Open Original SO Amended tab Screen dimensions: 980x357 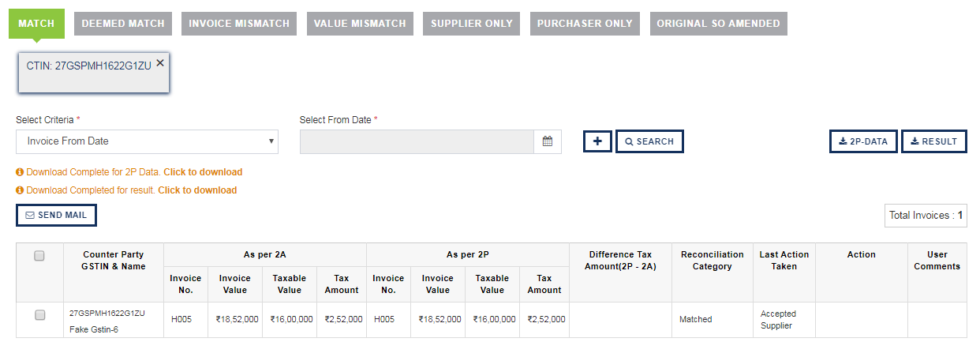pyautogui.click(x=718, y=24)
